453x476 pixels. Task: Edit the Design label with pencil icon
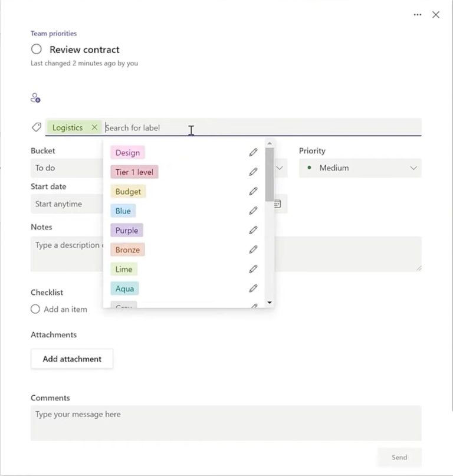coord(253,152)
